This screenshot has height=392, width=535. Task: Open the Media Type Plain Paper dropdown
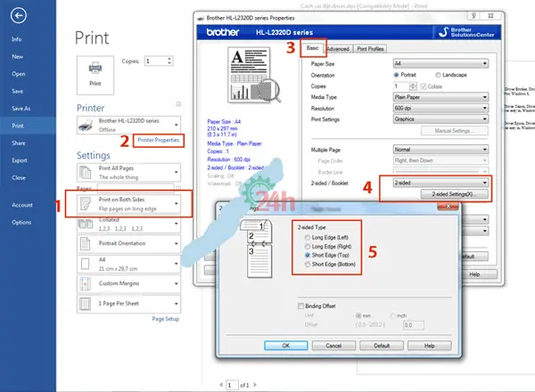440,97
